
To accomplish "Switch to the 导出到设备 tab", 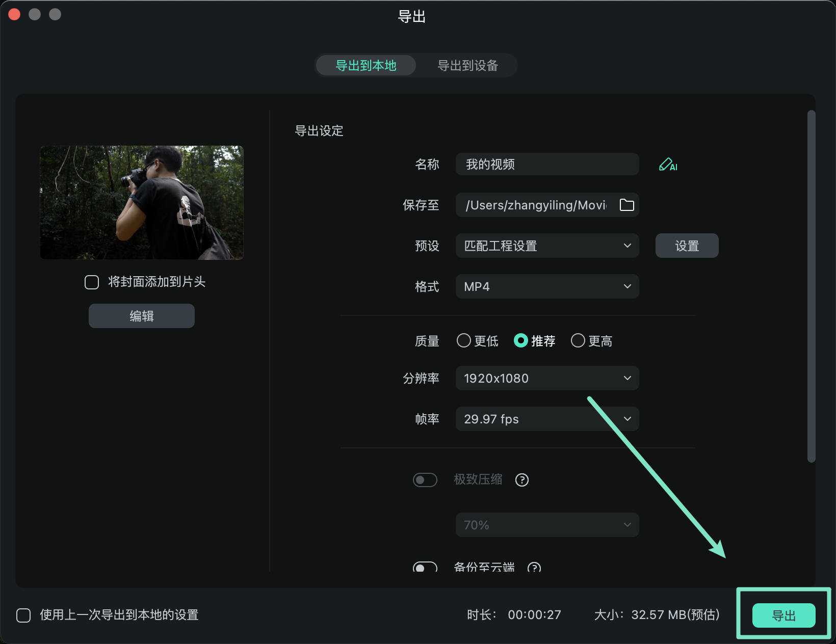I will coord(467,65).
